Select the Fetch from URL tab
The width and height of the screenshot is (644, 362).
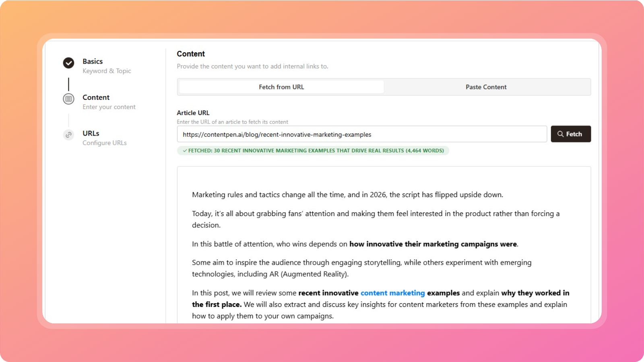pyautogui.click(x=281, y=86)
